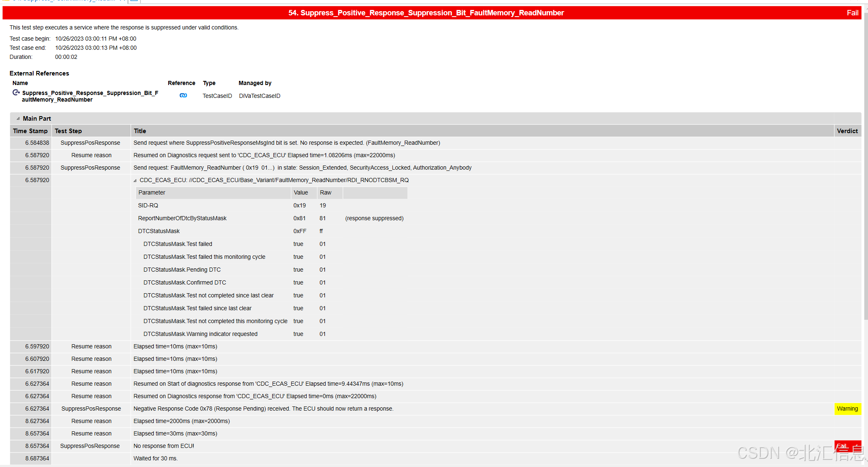868x467 pixels.
Task: Click the Test Step column header
Action: pos(68,131)
